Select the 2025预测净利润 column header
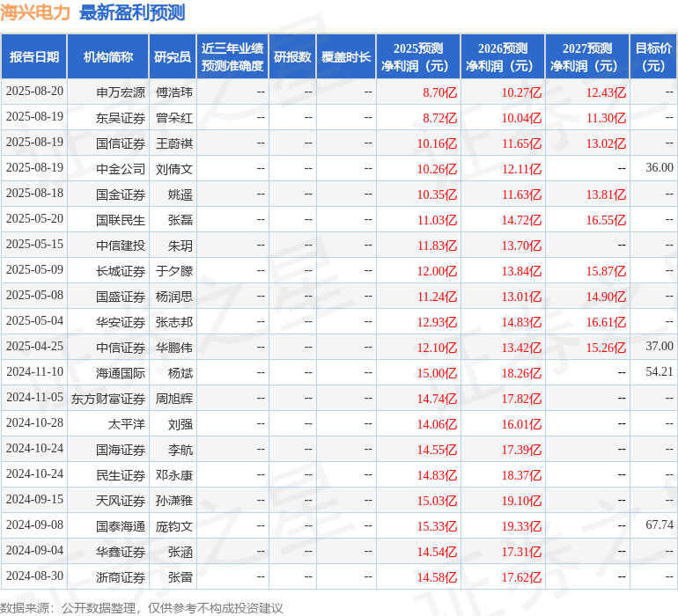 (418, 57)
